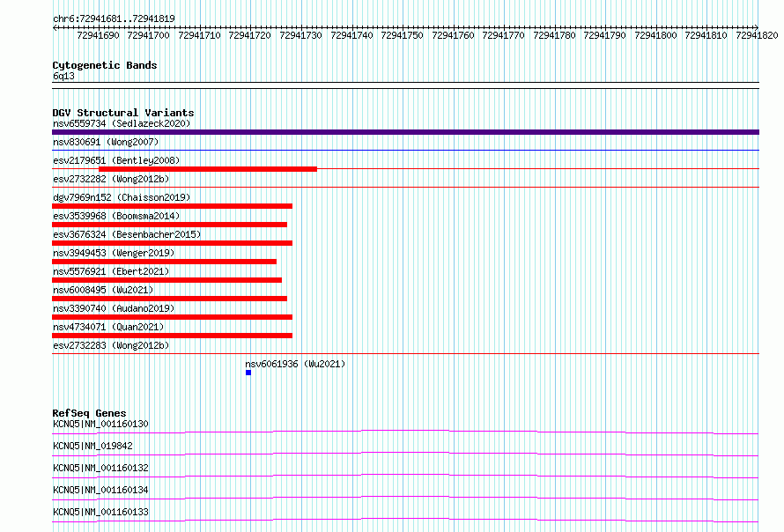Viewport: 784px width, 532px height.
Task: Click ruler position 72941810
Action: tap(706, 35)
